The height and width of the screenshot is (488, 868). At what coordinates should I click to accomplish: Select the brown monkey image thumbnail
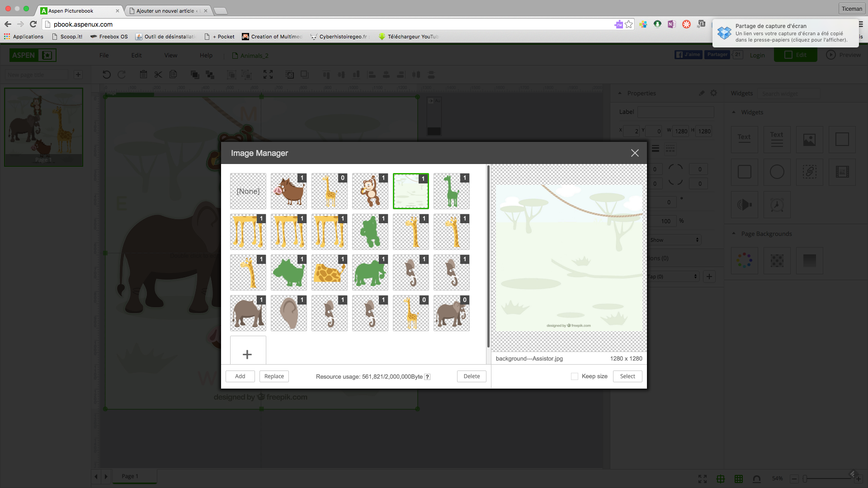[370, 191]
